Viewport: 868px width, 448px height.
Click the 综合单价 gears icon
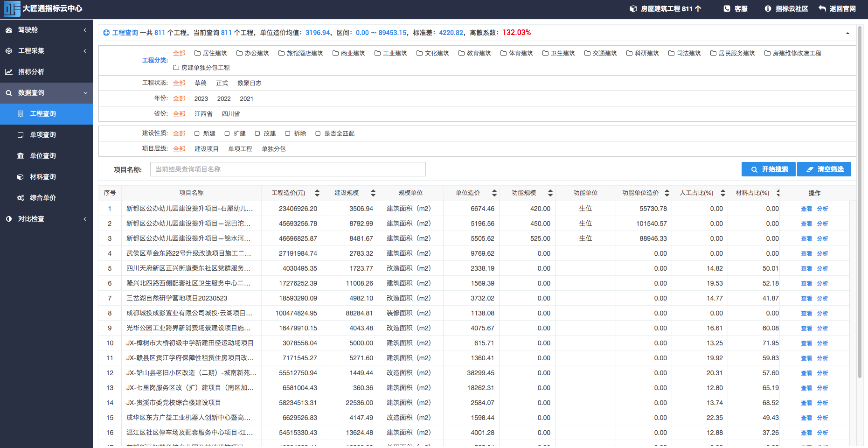coord(21,198)
